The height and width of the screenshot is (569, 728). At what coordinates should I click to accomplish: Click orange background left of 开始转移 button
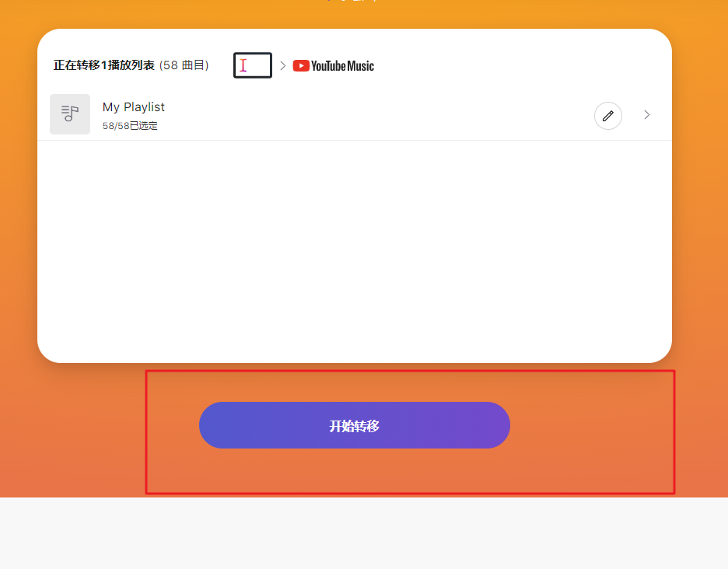pyautogui.click(x=93, y=425)
